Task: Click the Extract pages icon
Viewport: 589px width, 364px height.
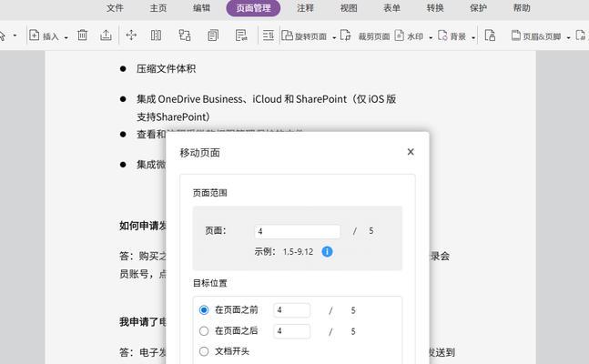Action: point(106,35)
